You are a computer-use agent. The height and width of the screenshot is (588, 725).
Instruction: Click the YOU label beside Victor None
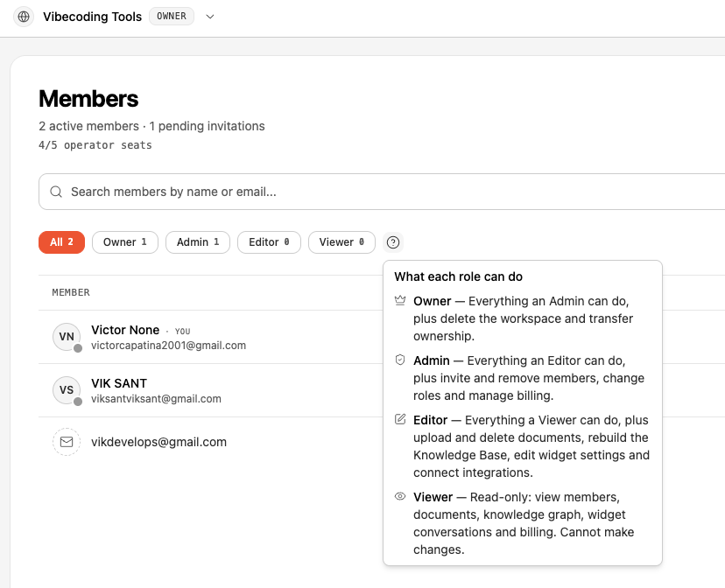tap(182, 331)
